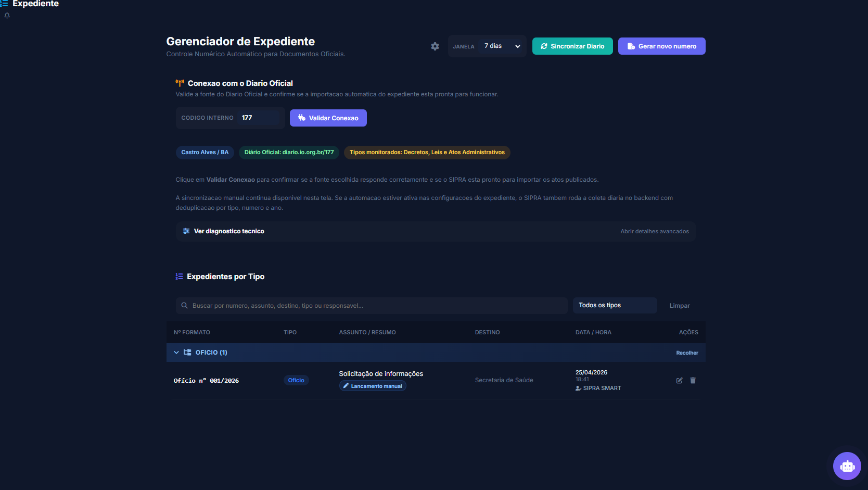Viewport: 868px width, 490px height.
Task: Click the Ofício nº 001/2026 number cell
Action: pos(206,381)
